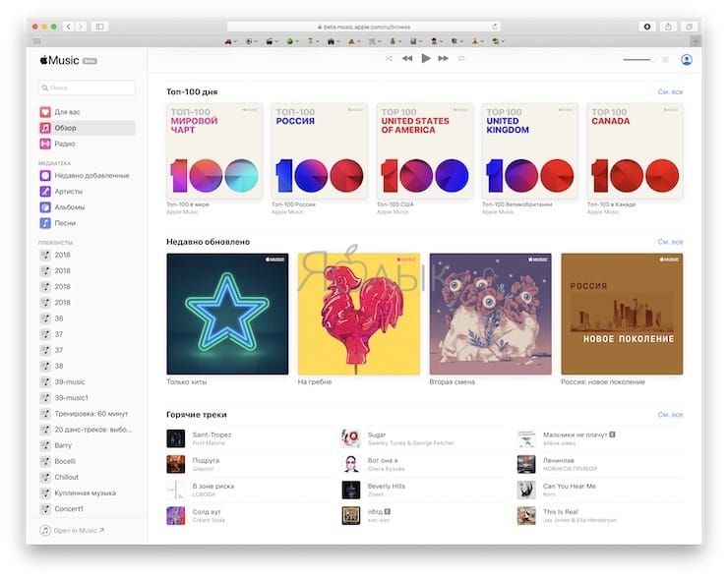Screen dimensions: 728x579
Task: Open the Chillout playlist
Action: (x=87, y=477)
